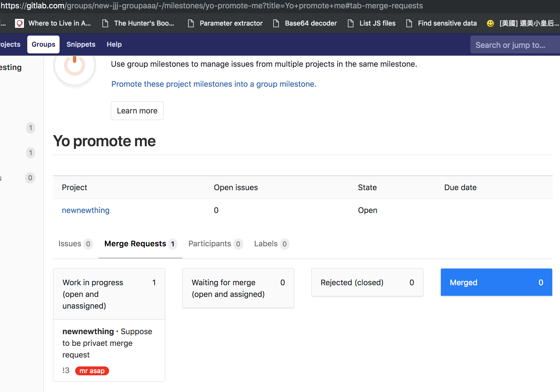Screen dimensions: 560x392
Task: Open the Groups navigation menu
Action: click(43, 44)
